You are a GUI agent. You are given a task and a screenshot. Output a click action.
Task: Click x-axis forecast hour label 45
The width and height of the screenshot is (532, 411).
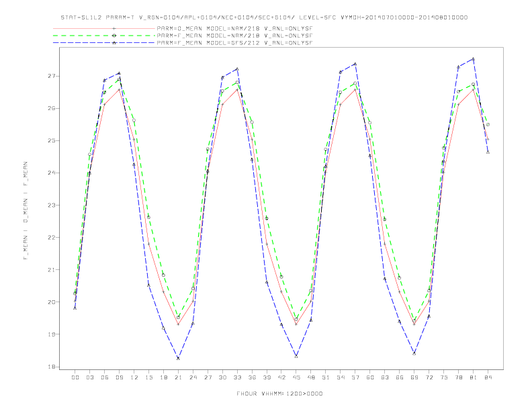tap(296, 377)
